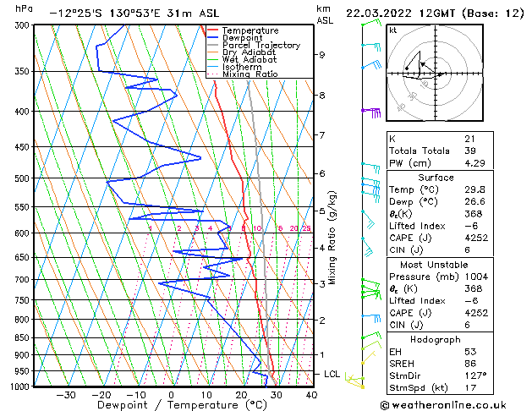Click the km ASL altitude axis header
This screenshot has width=532, height=411.
[x=325, y=14]
